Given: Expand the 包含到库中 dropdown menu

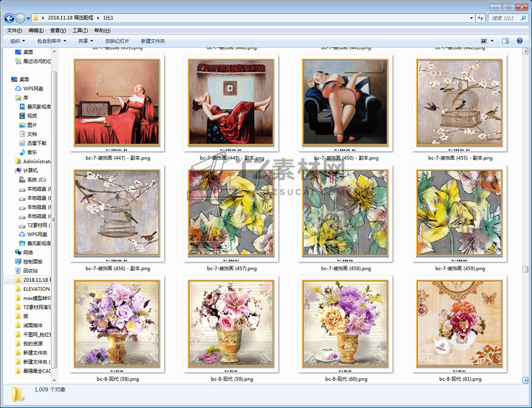Looking at the screenshot, I should point(52,41).
